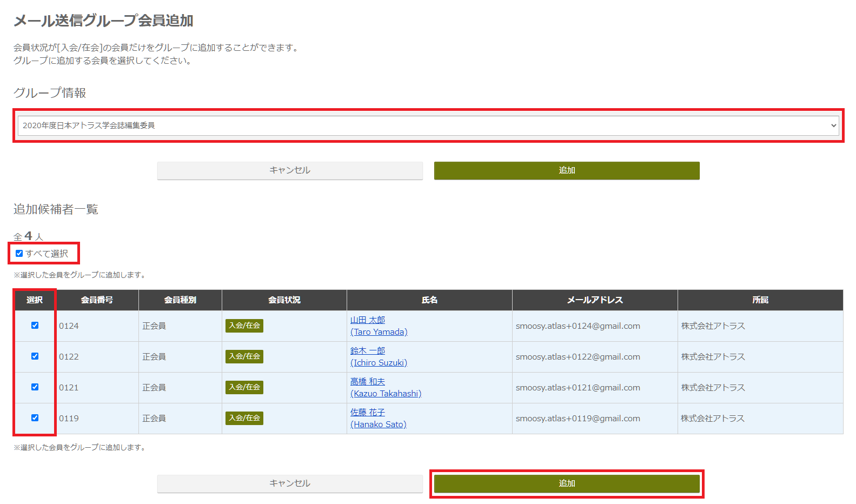Uncheck member 0122 selection checkbox
This screenshot has height=504, width=856.
(35, 356)
